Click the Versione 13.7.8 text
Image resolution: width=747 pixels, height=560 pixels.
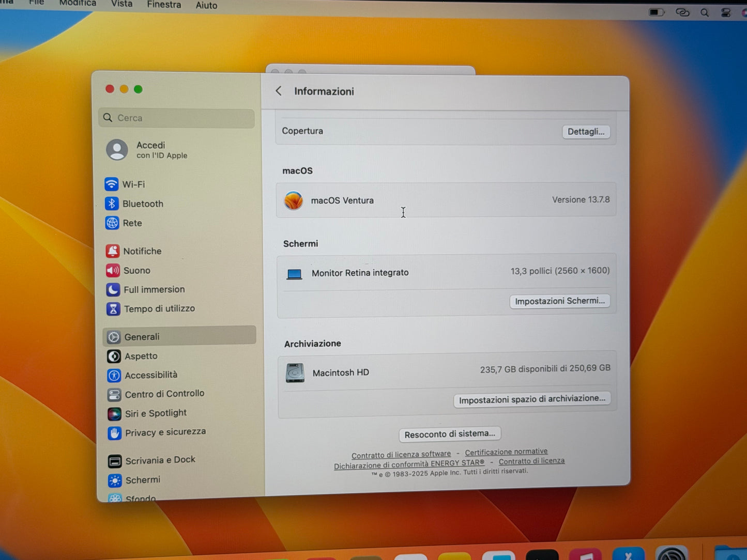581,199
